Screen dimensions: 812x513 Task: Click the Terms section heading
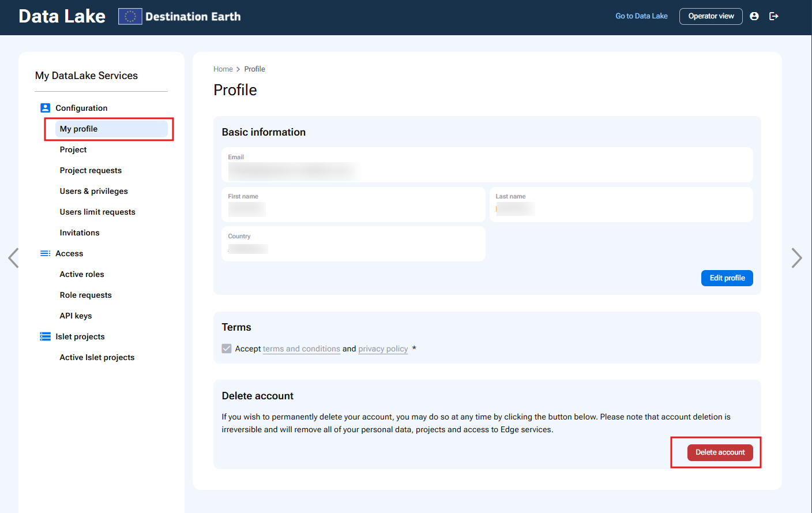click(x=236, y=327)
